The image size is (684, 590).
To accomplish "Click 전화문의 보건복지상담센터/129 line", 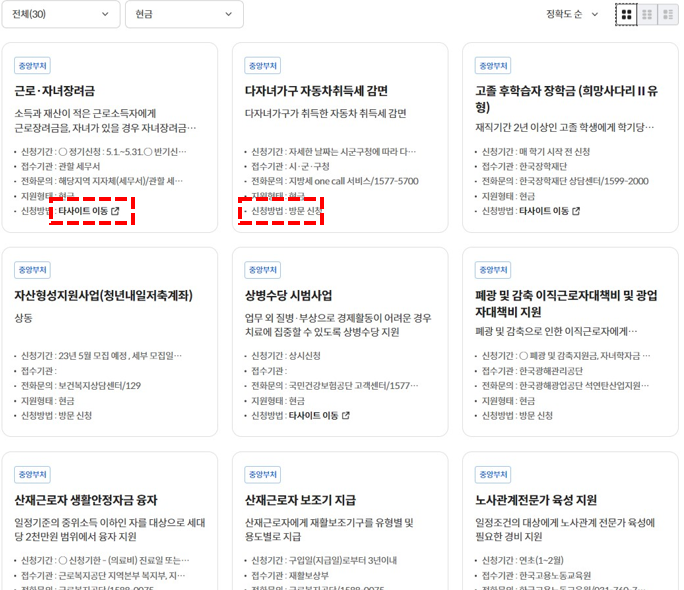I will pos(81,386).
